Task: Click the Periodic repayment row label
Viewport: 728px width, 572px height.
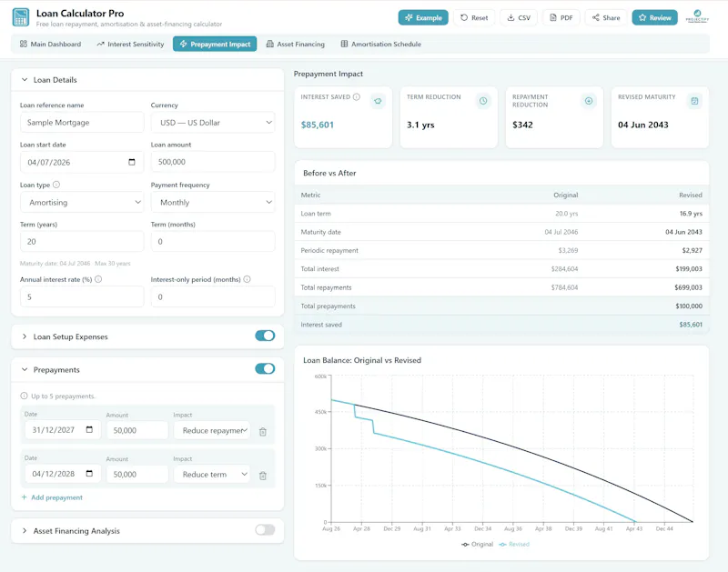Action: click(329, 250)
